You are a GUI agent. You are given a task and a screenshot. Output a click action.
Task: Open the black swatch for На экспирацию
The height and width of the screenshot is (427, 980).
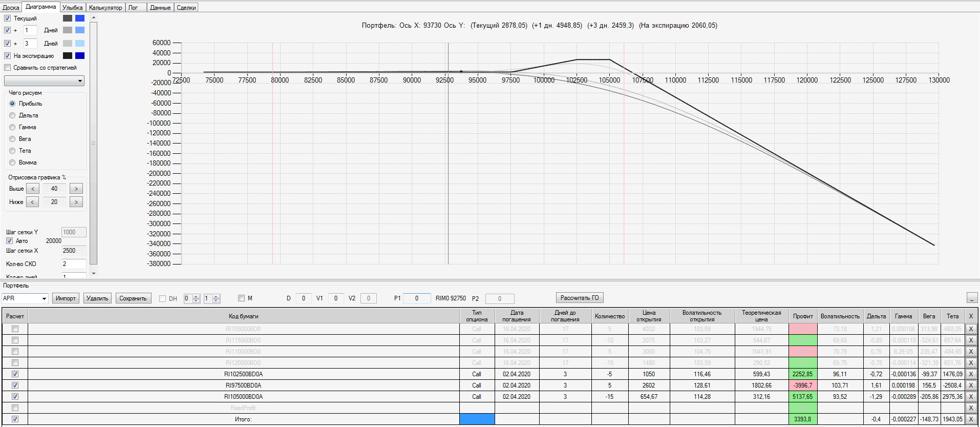[68, 56]
